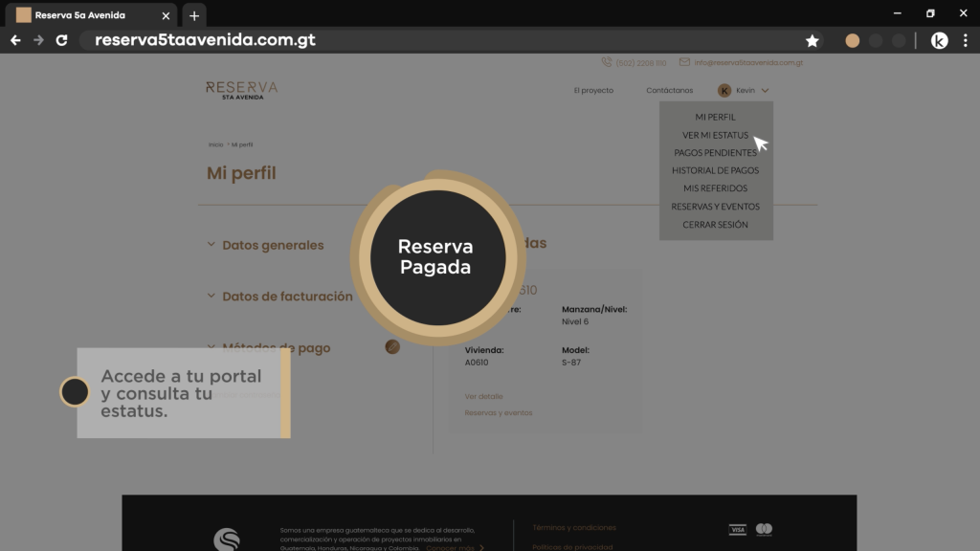Select MI PERFIL from the menu

click(x=715, y=117)
